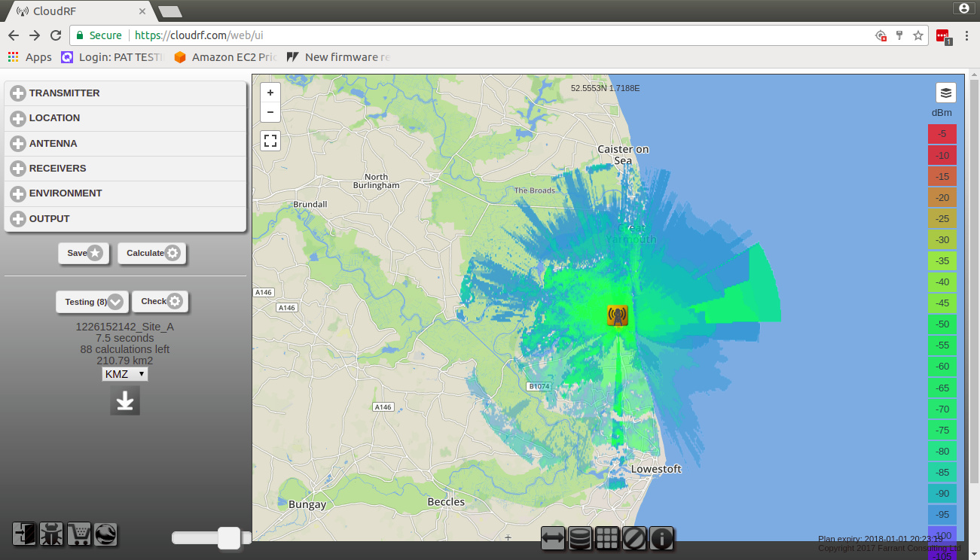Open the database archive icon
Viewport: 980px width, 560px height.
point(580,538)
